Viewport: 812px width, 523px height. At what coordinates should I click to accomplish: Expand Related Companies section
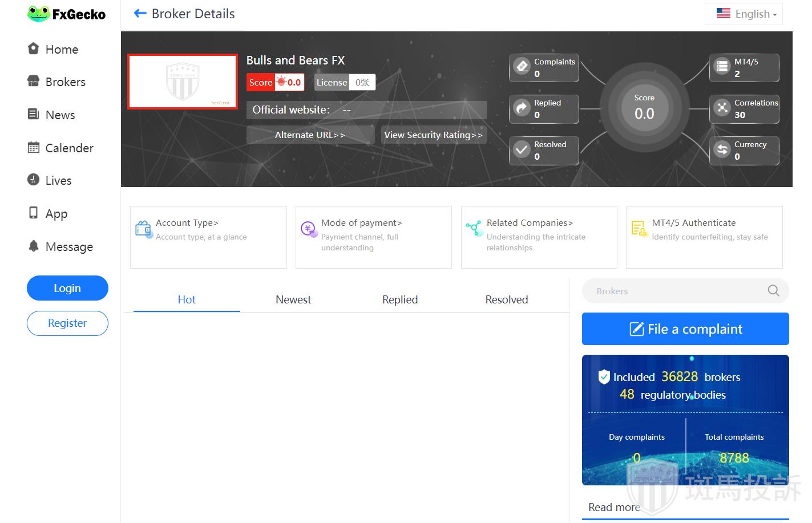coord(530,223)
